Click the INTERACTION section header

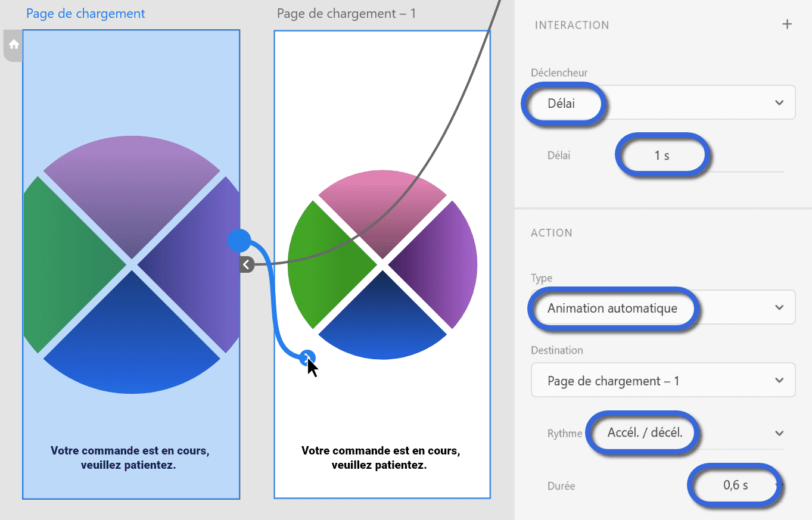click(572, 25)
